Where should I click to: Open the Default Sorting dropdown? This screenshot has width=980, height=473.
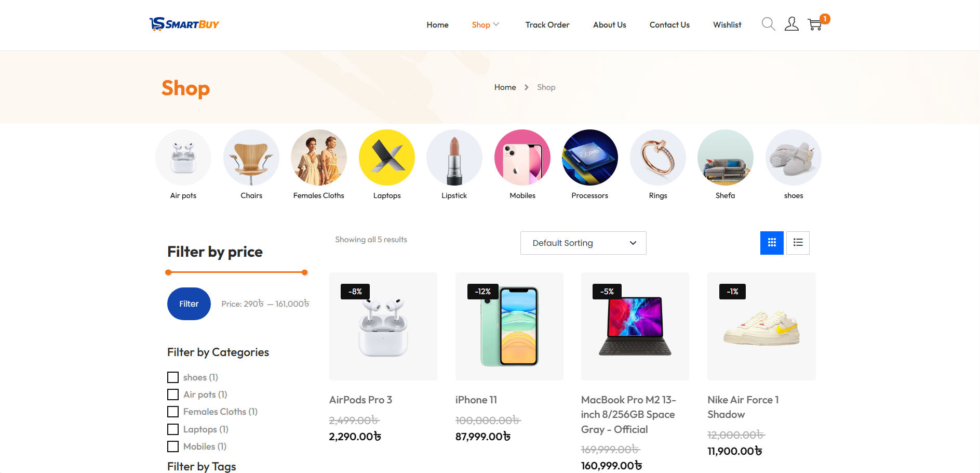tap(583, 243)
